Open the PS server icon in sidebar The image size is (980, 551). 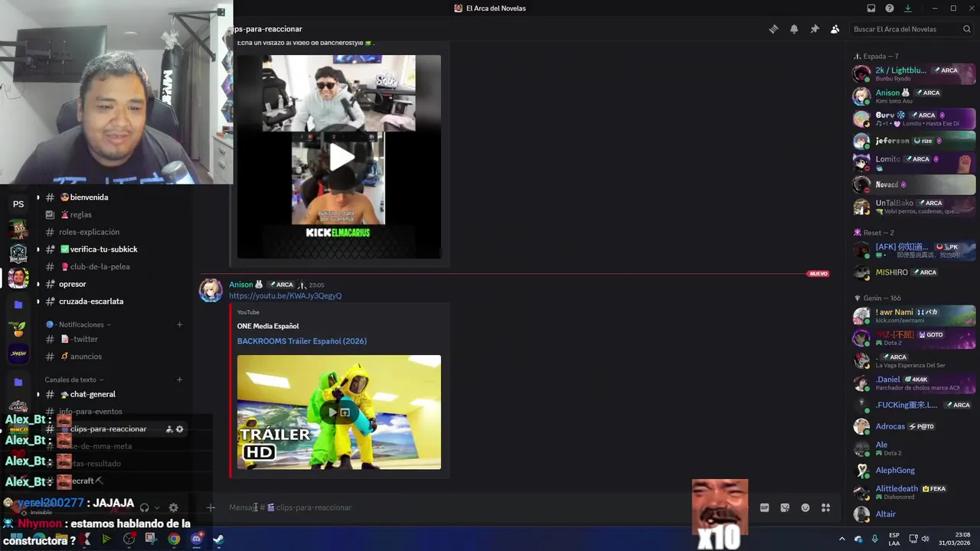point(18,204)
